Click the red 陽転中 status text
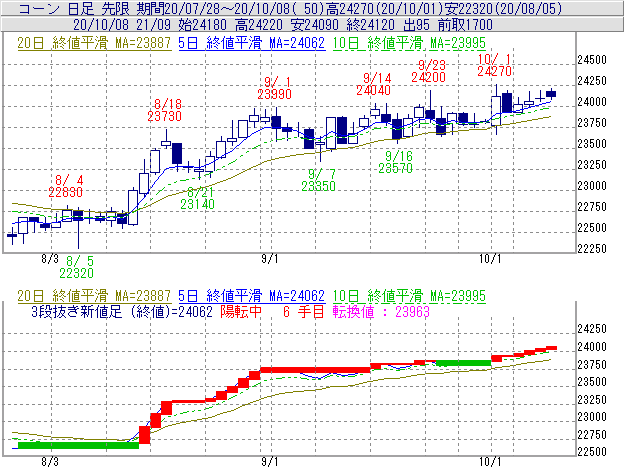Image resolution: width=624 pixels, height=474 pixels. pos(241,312)
